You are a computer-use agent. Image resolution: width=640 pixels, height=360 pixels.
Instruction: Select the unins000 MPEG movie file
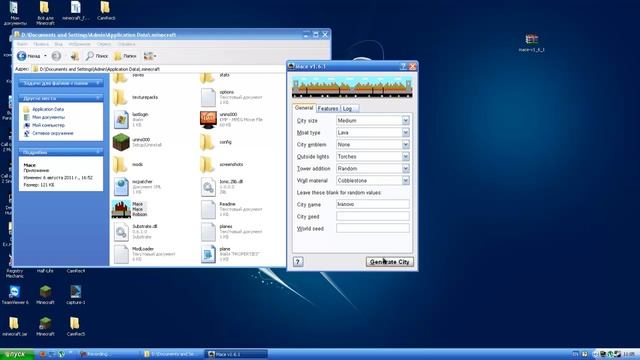(x=231, y=120)
